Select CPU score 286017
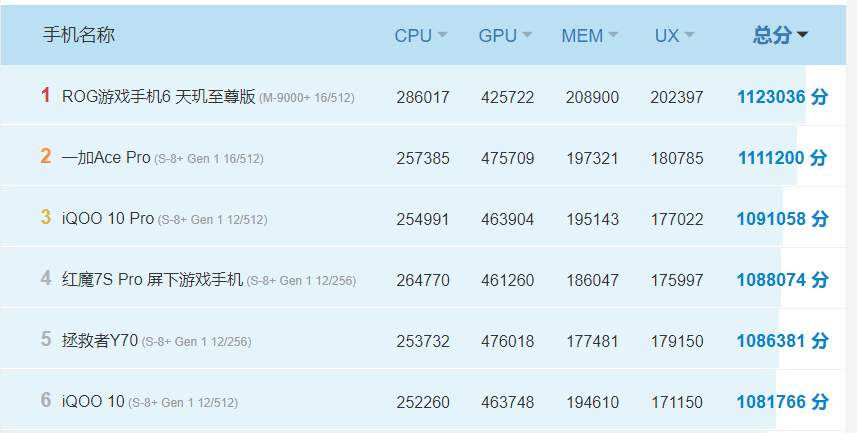This screenshot has height=433, width=857. coord(423,97)
